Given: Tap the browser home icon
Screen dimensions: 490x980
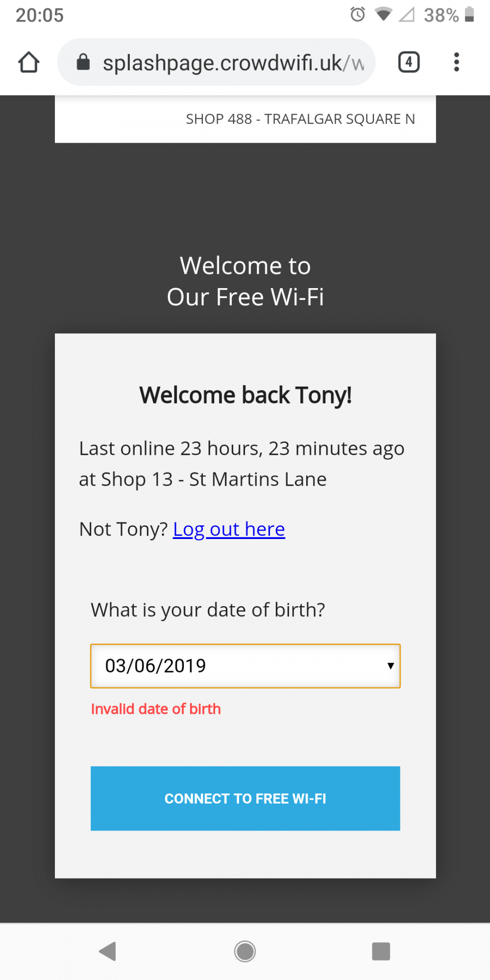Looking at the screenshot, I should [x=29, y=62].
